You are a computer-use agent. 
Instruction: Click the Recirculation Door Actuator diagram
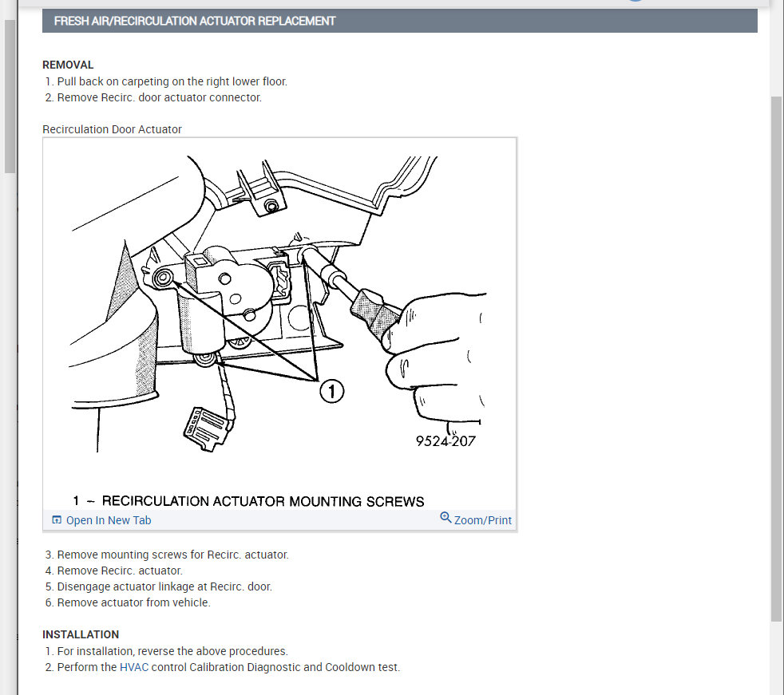tap(279, 325)
